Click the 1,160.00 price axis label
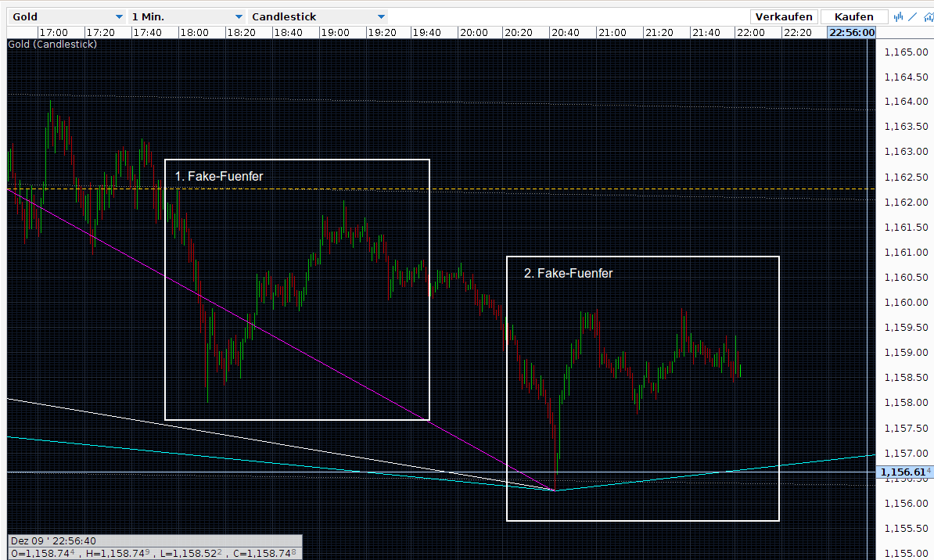The image size is (934, 560). 905,303
